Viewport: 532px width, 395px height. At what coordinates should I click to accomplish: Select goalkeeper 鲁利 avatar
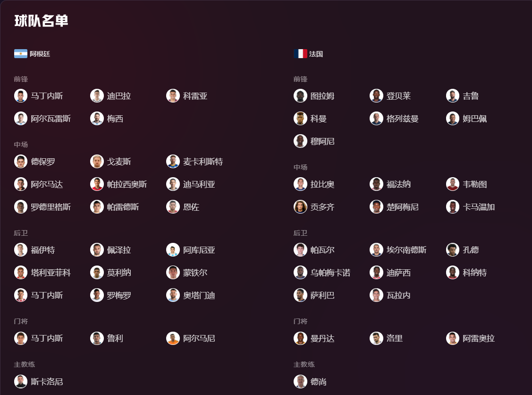(x=97, y=338)
